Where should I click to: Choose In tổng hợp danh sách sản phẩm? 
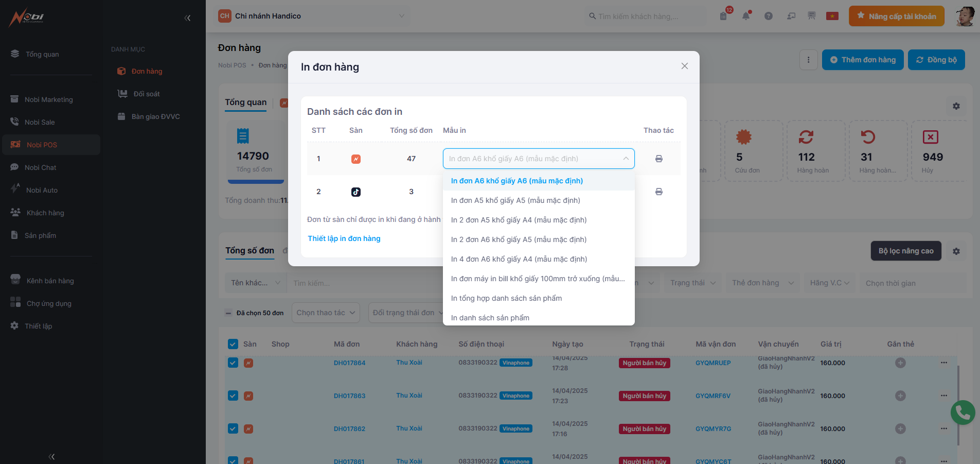point(506,298)
